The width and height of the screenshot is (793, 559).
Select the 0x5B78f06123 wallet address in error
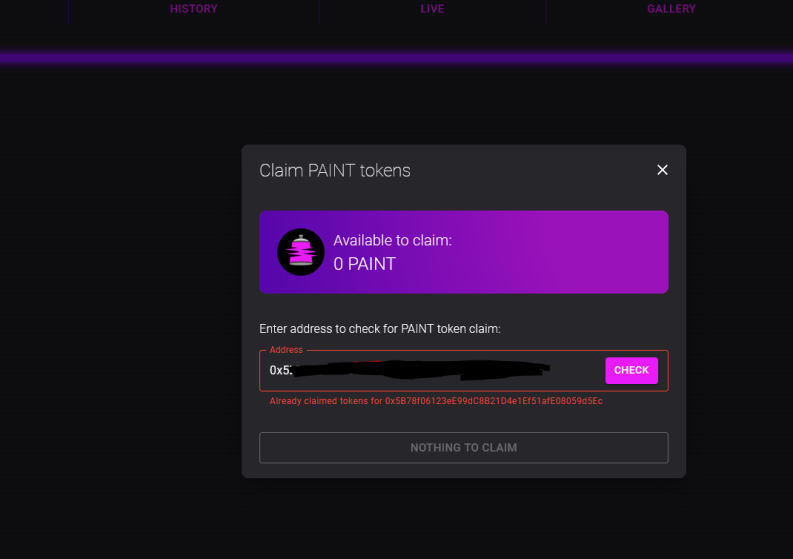[x=494, y=401]
